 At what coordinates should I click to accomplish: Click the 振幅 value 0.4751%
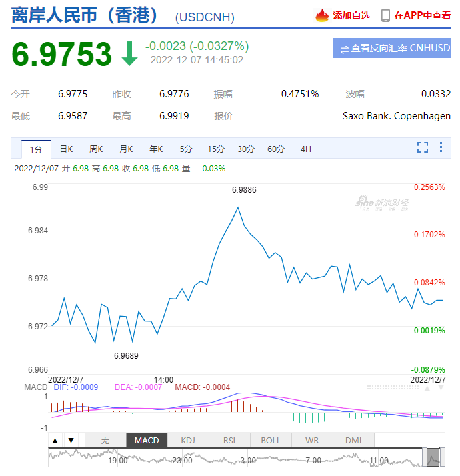300,94
